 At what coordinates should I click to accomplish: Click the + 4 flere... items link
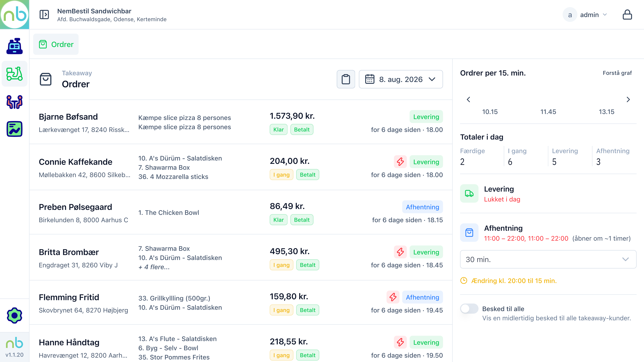154,267
